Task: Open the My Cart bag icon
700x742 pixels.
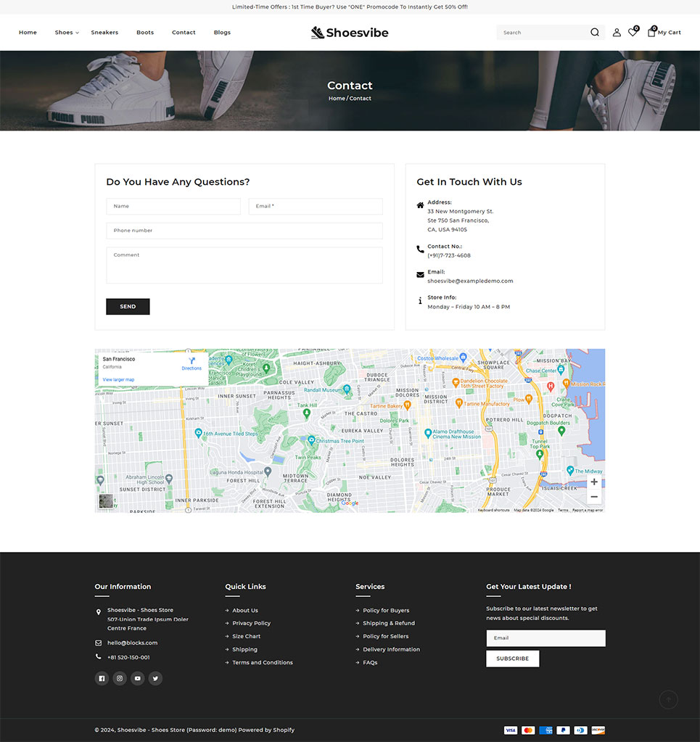Action: point(651,33)
